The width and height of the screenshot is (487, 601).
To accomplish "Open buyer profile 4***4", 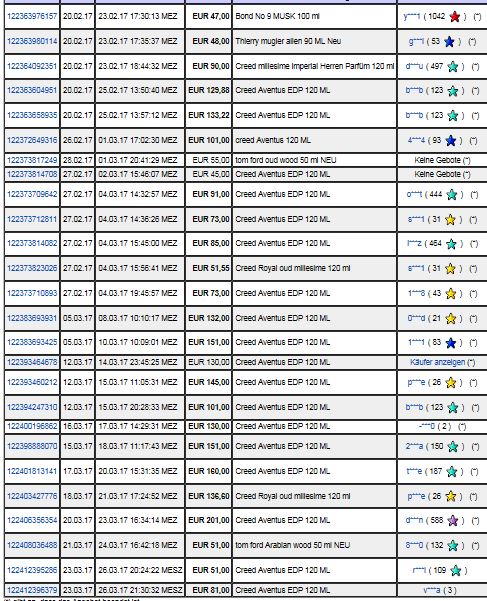I will [x=416, y=140].
